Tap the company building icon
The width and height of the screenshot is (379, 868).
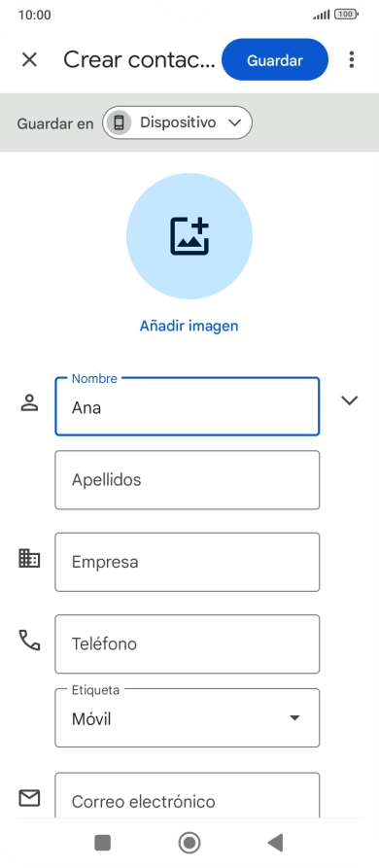(x=29, y=558)
